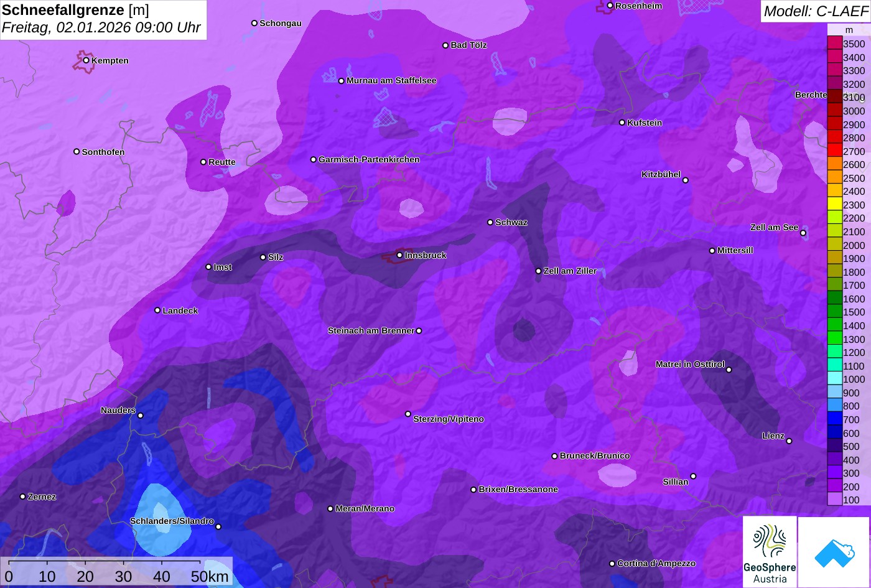This screenshot has width=871, height=588.
Task: Select the 1500 m green legend swatch
Action: [834, 312]
